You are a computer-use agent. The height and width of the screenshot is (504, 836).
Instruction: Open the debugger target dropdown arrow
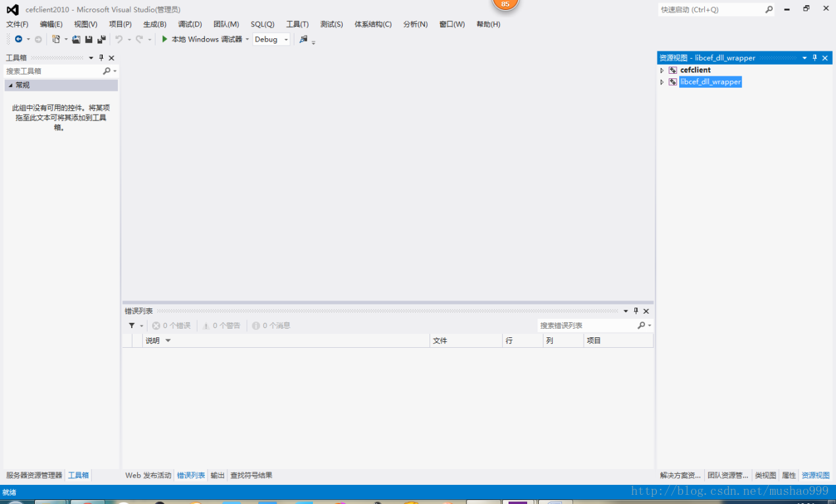(248, 40)
